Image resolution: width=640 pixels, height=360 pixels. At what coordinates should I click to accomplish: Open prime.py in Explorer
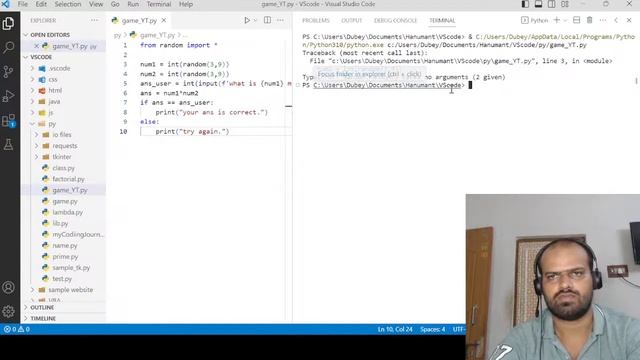65,256
